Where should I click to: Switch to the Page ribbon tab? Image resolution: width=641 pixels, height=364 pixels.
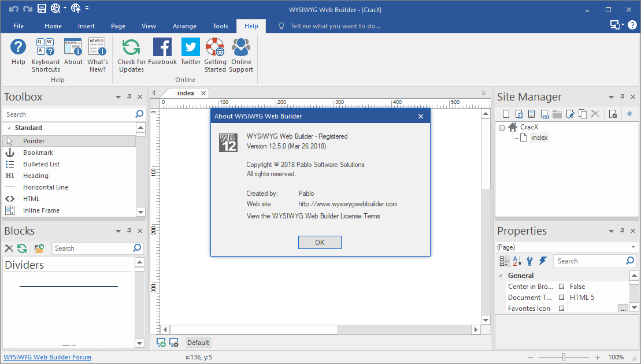click(118, 26)
